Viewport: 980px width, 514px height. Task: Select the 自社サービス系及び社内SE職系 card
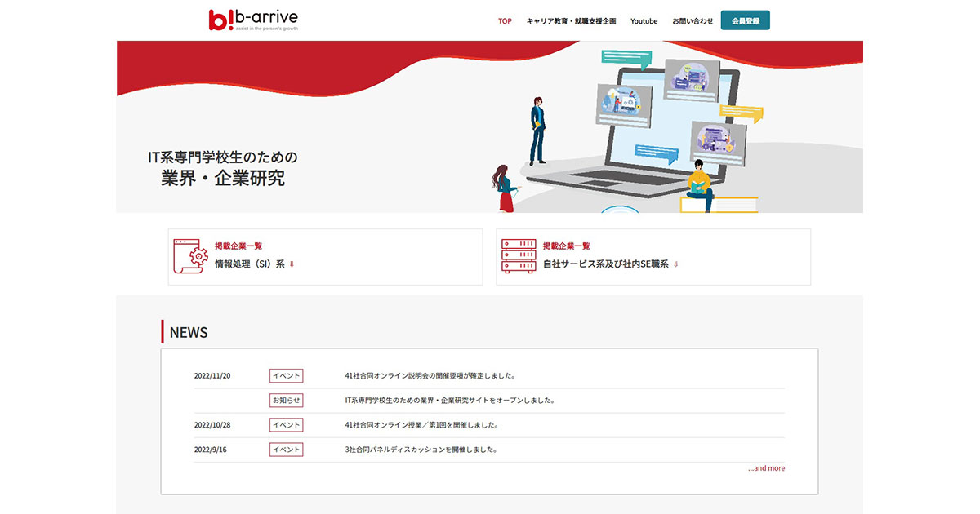tap(653, 256)
